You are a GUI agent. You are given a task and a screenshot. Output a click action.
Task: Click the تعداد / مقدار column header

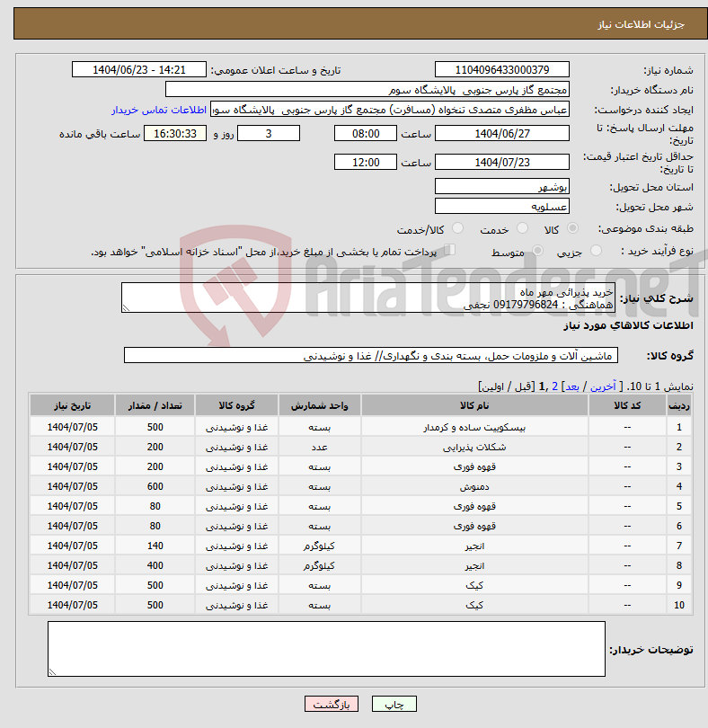[x=155, y=405]
